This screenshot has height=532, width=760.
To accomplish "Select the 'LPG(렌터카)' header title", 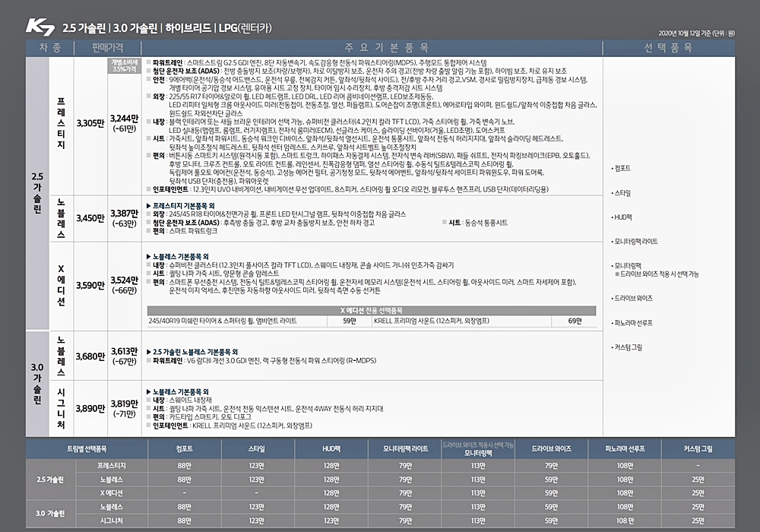I will [x=245, y=29].
